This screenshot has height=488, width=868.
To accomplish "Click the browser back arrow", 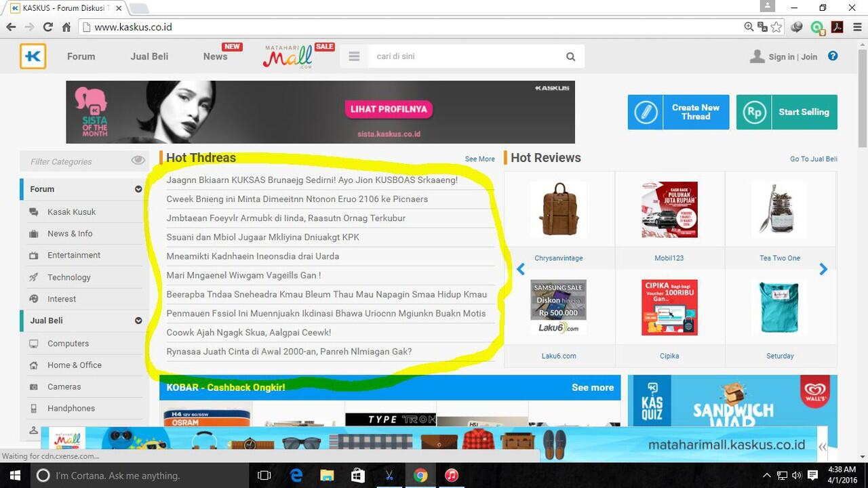I will pyautogui.click(x=11, y=27).
